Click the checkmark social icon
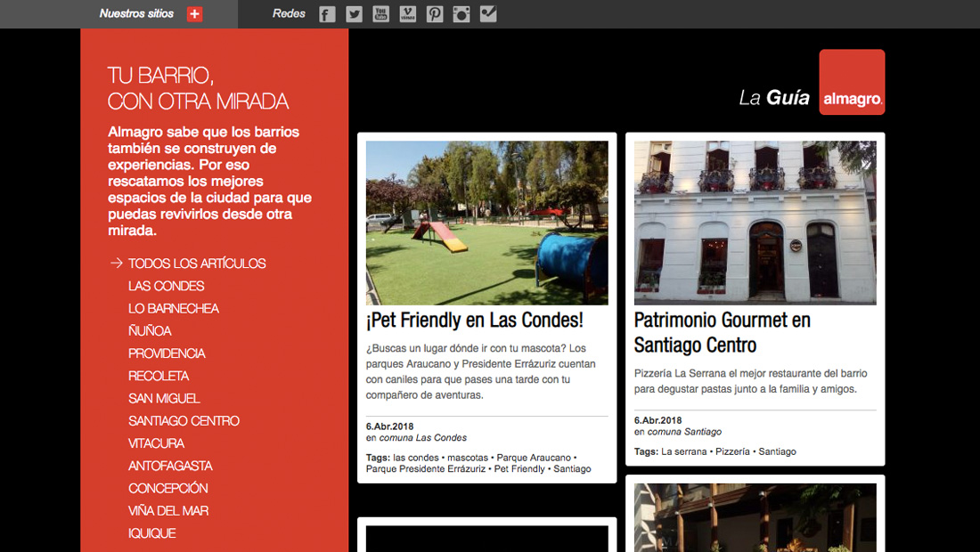 pos(488,14)
